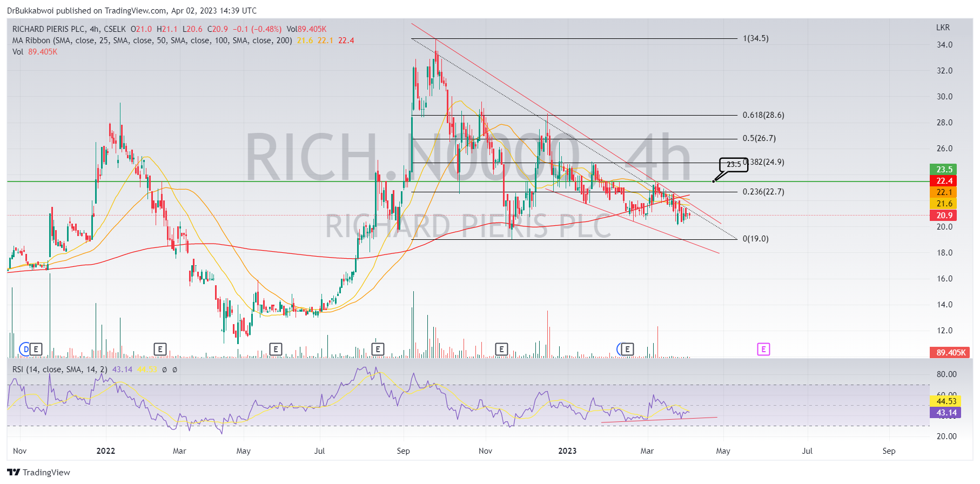
Task: Click 18.0 on the price scale
Action: pyautogui.click(x=944, y=253)
